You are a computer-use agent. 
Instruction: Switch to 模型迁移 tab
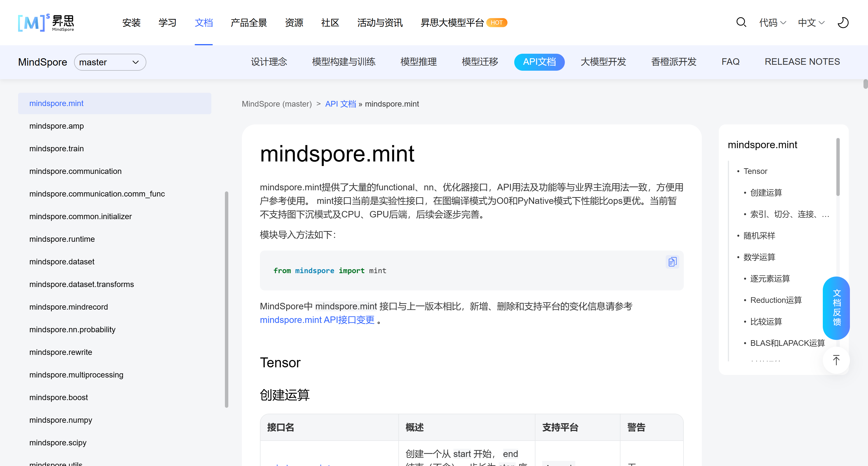(480, 62)
